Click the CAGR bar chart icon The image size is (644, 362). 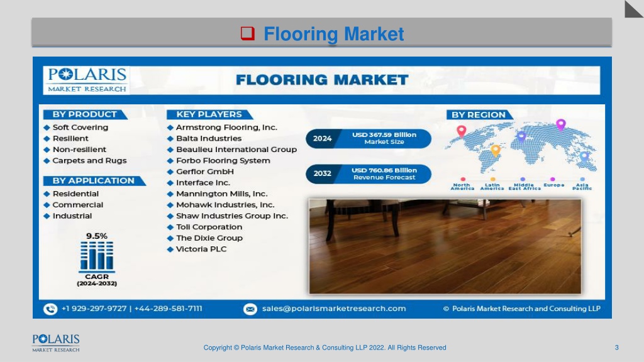pyautogui.click(x=97, y=256)
